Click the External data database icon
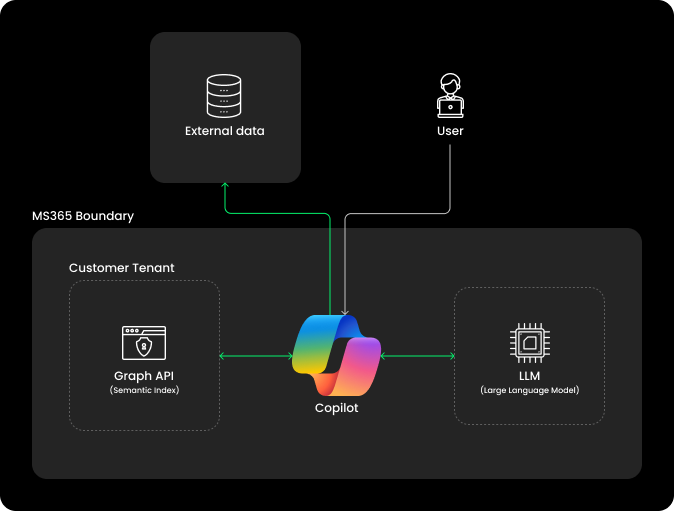This screenshot has height=511, width=674. pos(224,96)
